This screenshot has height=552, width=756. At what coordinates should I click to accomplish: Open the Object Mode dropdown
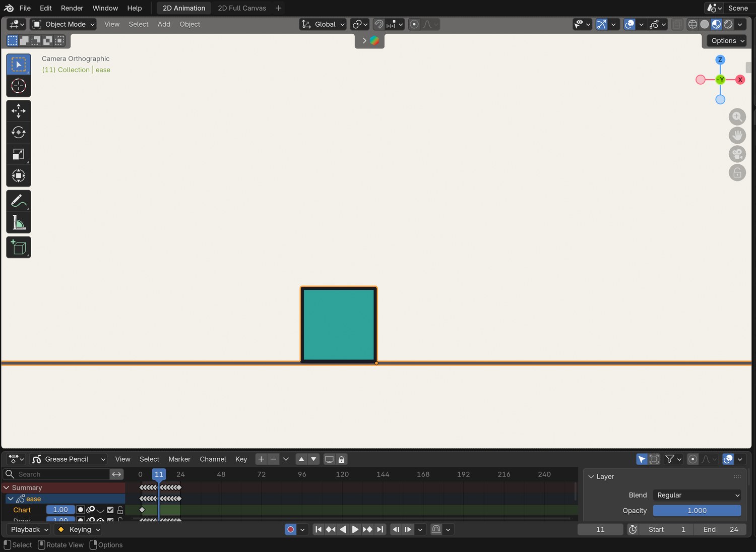64,24
